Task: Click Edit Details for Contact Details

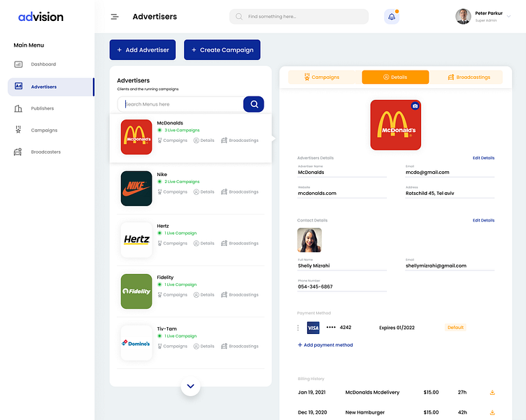Action: pos(483,220)
